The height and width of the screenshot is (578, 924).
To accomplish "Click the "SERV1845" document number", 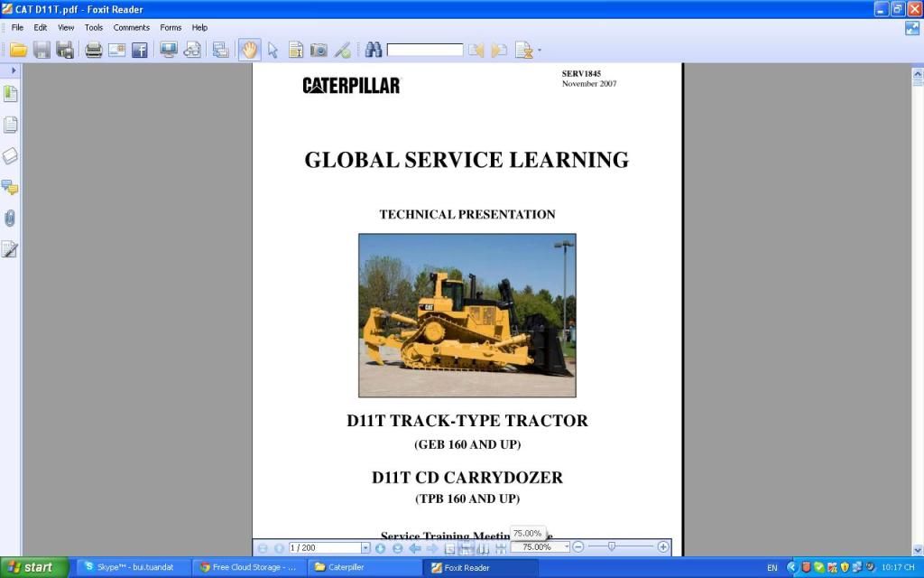I will point(582,74).
